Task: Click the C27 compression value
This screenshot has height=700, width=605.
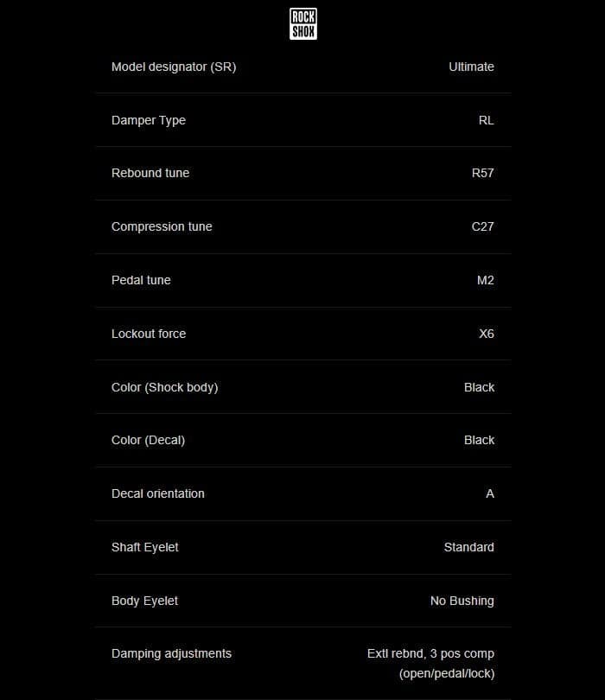Action: click(x=482, y=226)
